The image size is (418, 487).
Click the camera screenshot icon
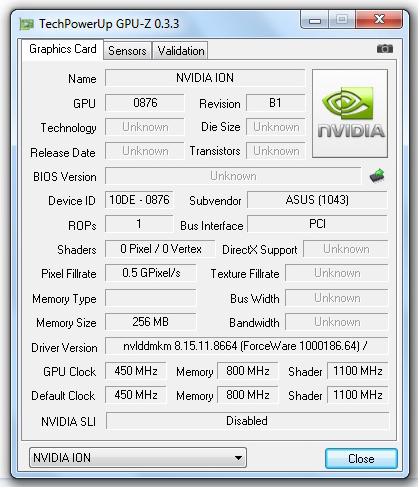pyautogui.click(x=385, y=49)
